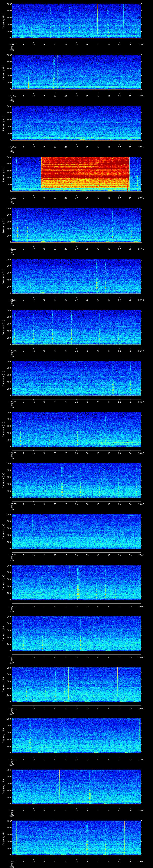153x868 pixels.
Task: Click the 1:21:00 start time label
Action: [12, 300]
